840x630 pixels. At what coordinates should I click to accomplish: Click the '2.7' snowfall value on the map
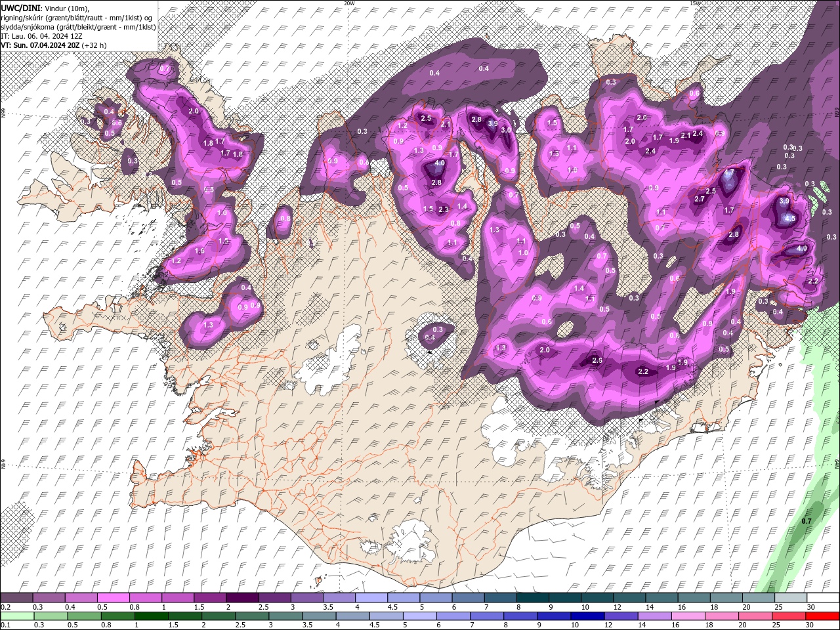(x=700, y=199)
